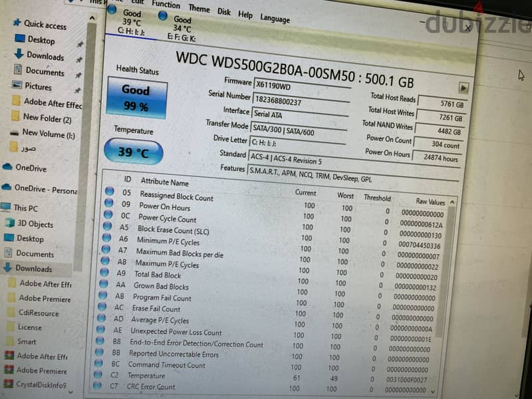Click status icon for Power Cycle Count
Screen dimensions: 532x399
tap(108, 214)
